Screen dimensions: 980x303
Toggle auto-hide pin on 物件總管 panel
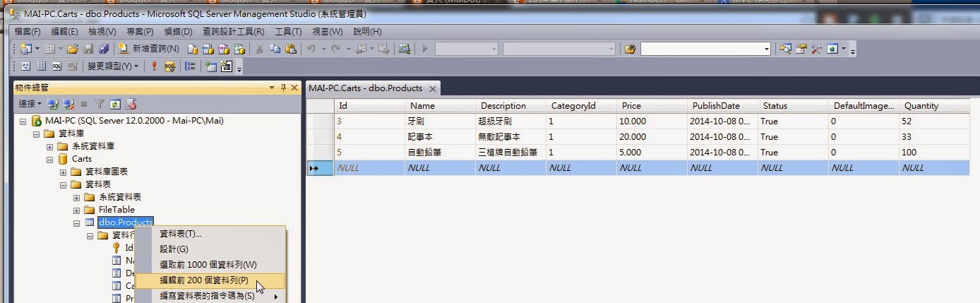coord(283,88)
